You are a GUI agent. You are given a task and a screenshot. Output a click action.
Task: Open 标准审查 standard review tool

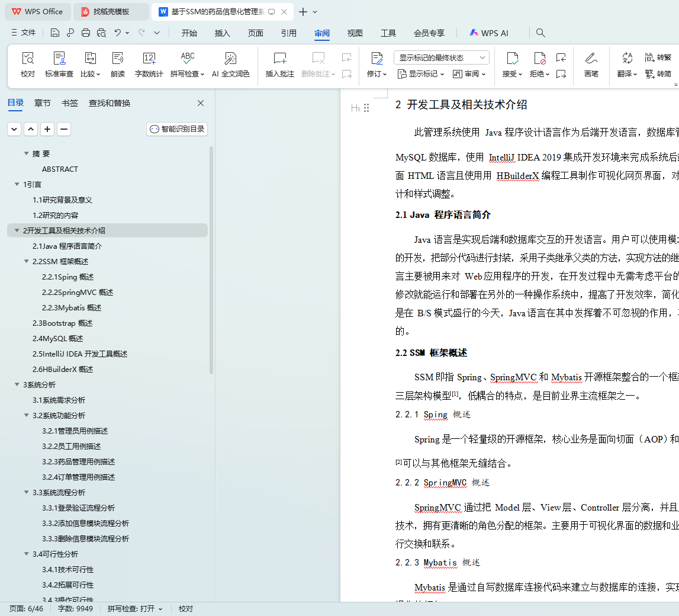pyautogui.click(x=59, y=65)
